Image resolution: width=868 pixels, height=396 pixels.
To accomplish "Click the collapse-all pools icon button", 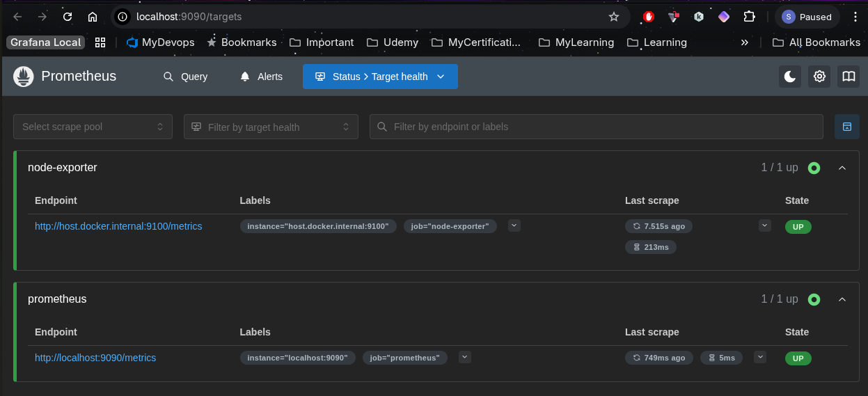I will pyautogui.click(x=846, y=127).
